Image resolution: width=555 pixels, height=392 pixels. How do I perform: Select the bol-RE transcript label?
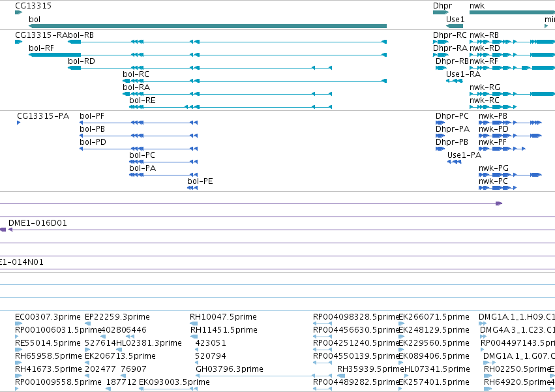coord(142,100)
